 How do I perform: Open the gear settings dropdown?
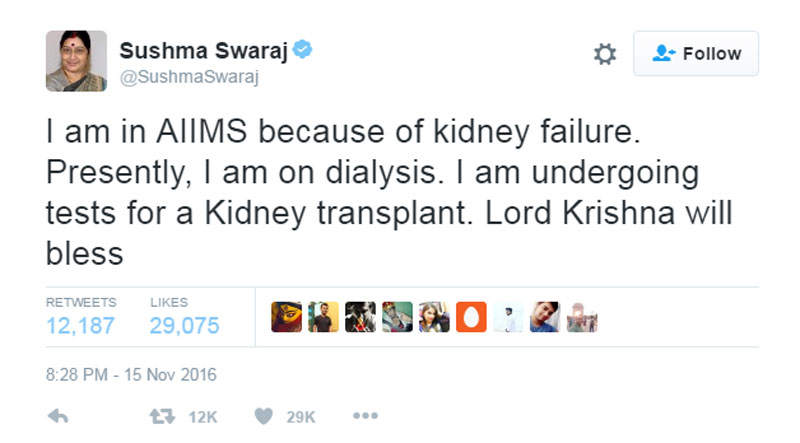(605, 54)
